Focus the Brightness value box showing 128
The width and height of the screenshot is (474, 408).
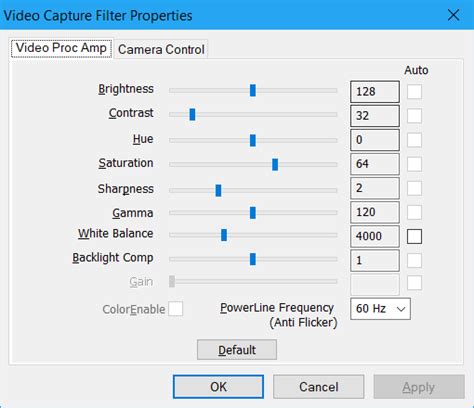[x=375, y=91]
